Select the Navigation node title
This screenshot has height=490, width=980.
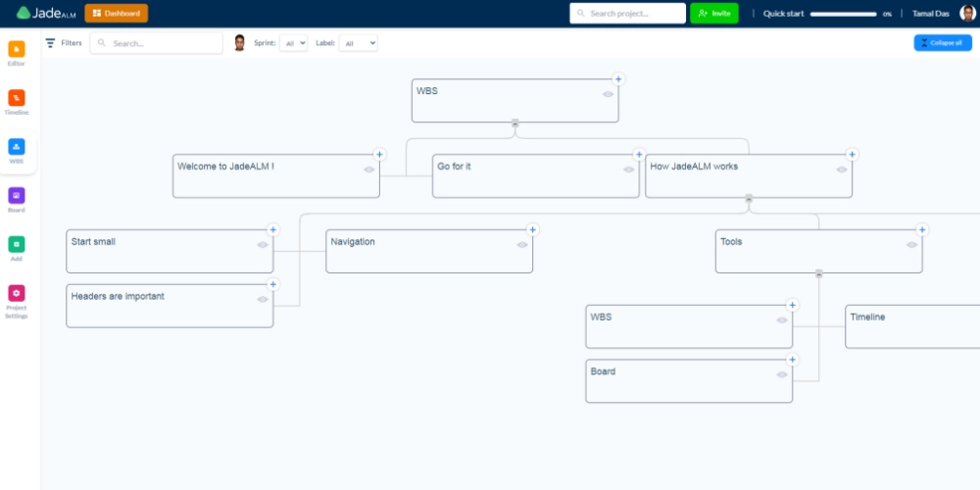(x=353, y=241)
